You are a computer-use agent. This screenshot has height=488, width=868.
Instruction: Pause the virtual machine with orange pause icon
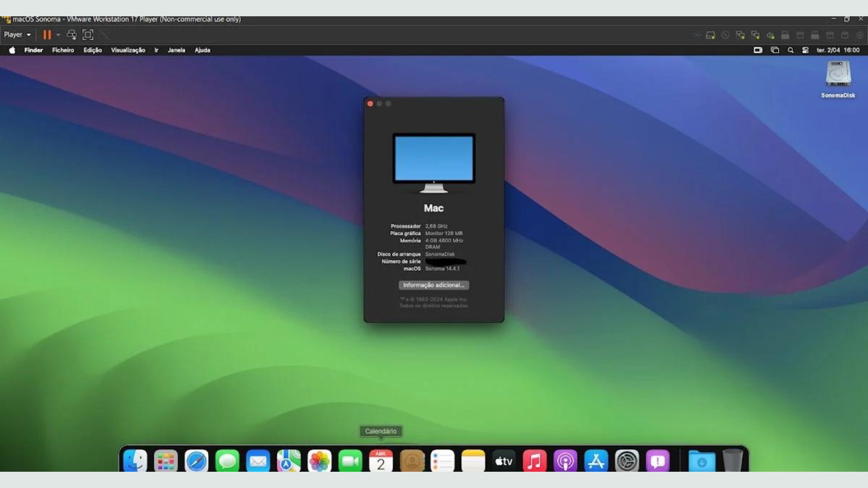tap(47, 35)
